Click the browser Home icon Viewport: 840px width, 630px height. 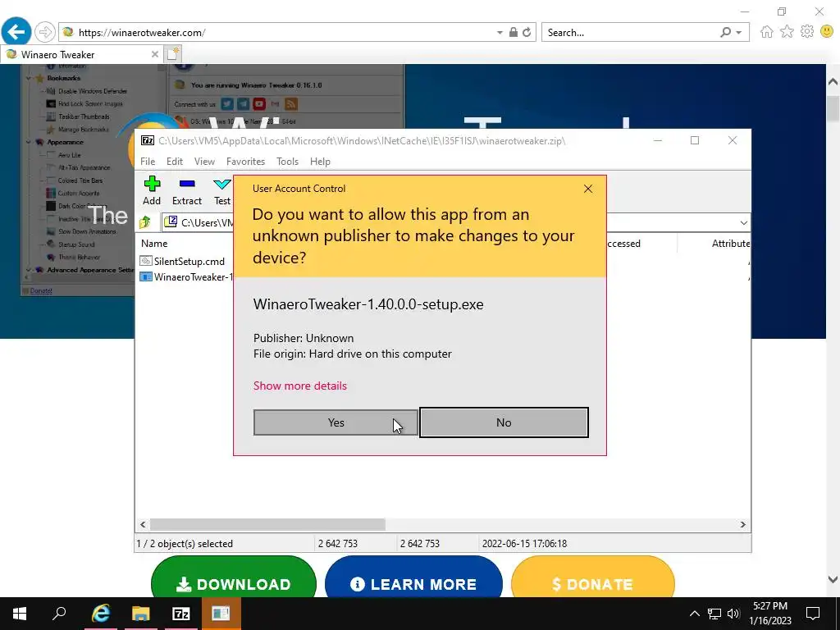pos(767,32)
